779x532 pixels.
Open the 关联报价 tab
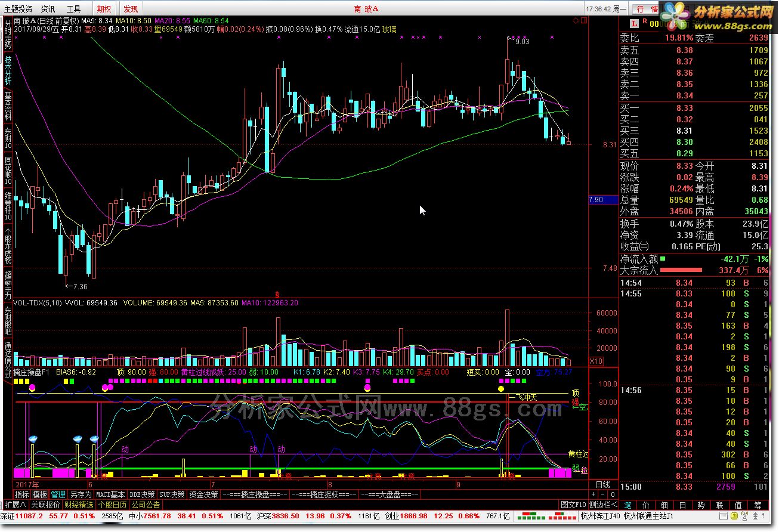tap(45, 505)
